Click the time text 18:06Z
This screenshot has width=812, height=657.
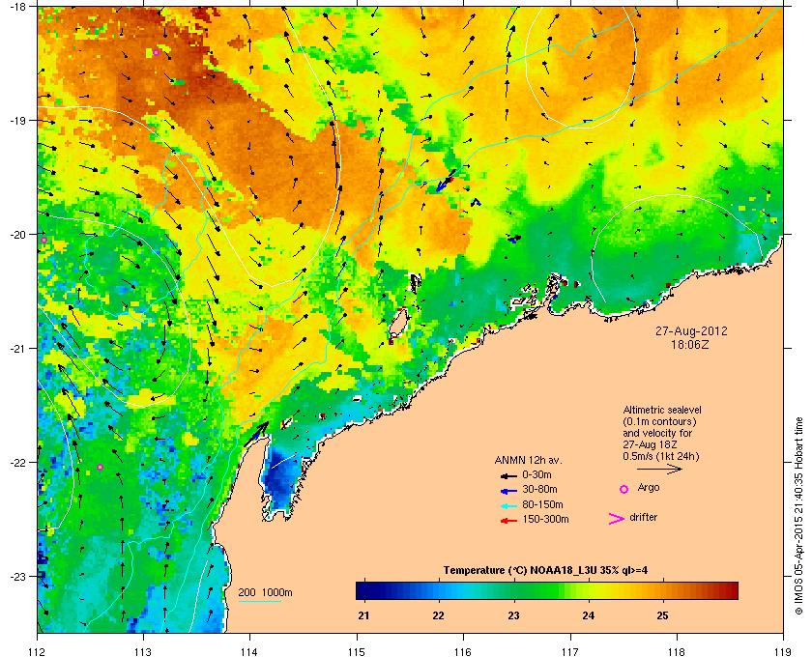tap(690, 344)
